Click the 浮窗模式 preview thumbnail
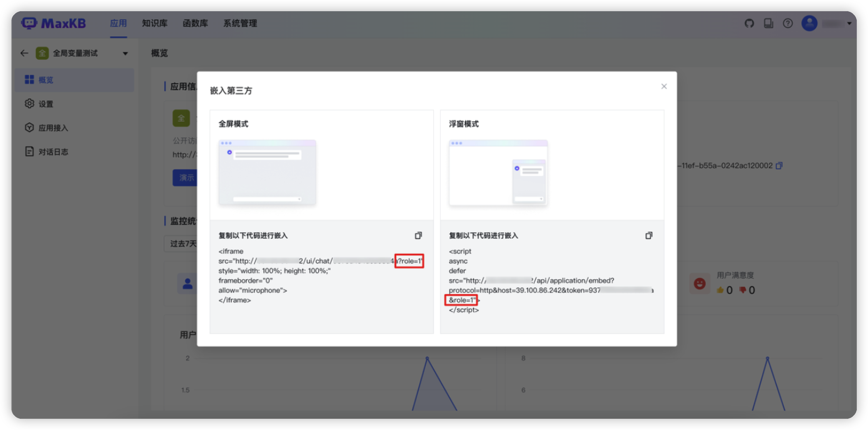Viewport: 868px width, 430px height. tap(498, 172)
